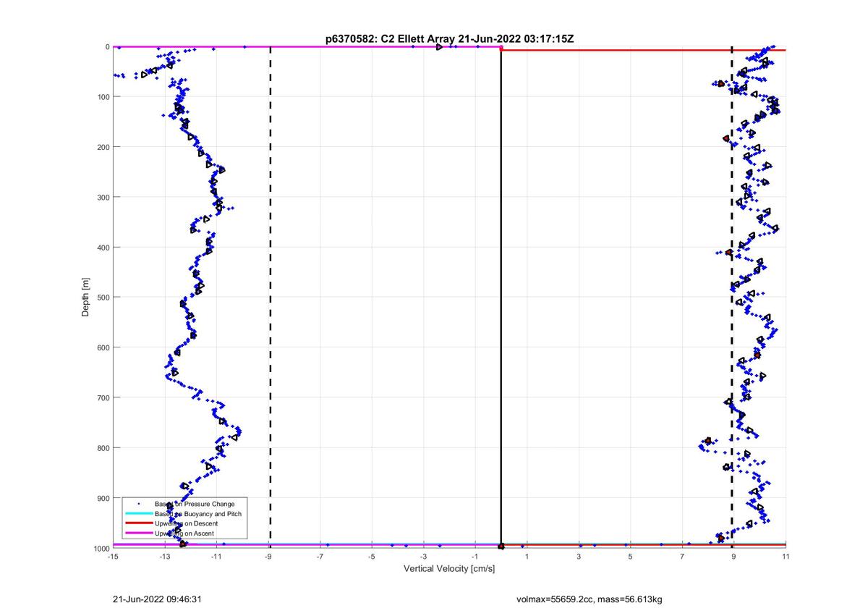868x616 pixels.
Task: Click depth tick label 800
Action: pyautogui.click(x=103, y=448)
